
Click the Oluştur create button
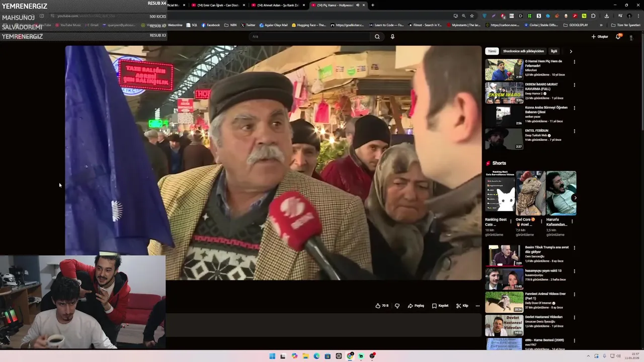click(x=600, y=36)
